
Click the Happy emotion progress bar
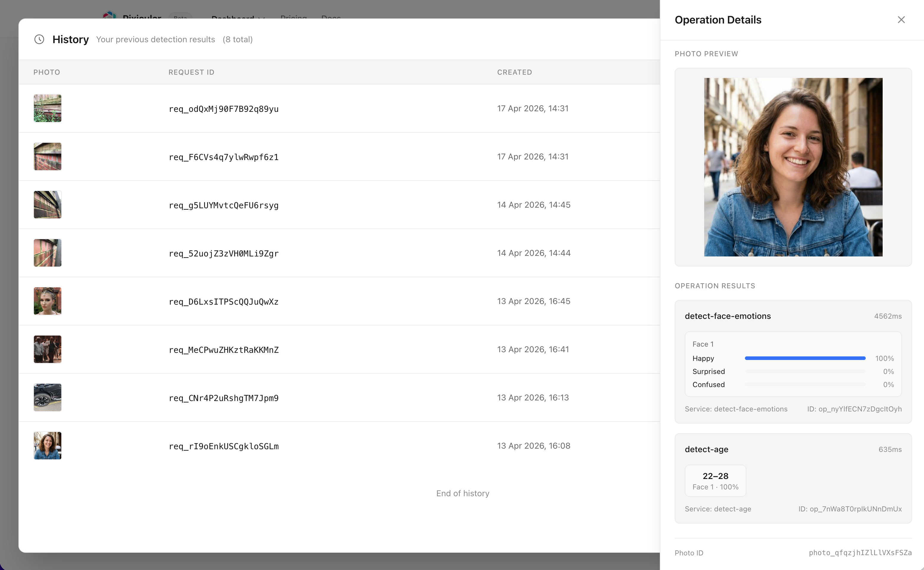click(x=805, y=358)
